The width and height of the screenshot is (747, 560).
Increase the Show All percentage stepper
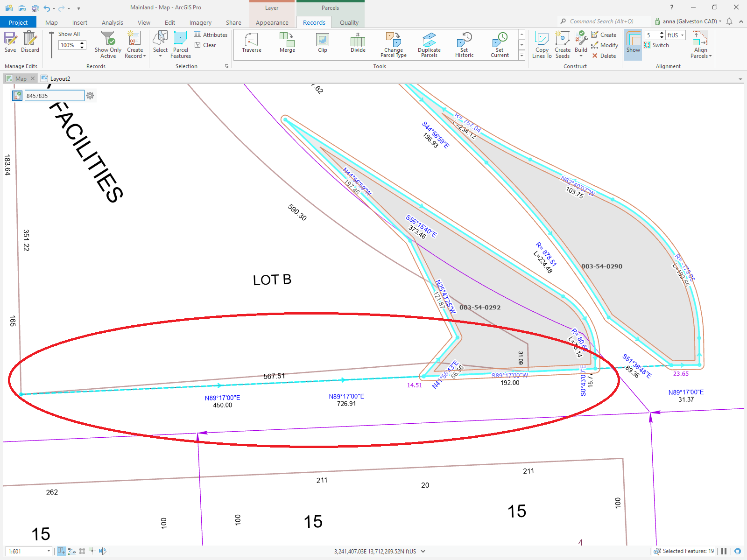coord(83,43)
